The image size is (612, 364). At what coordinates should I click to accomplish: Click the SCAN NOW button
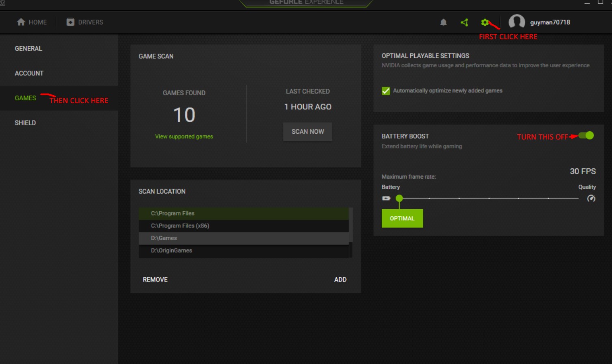308,132
